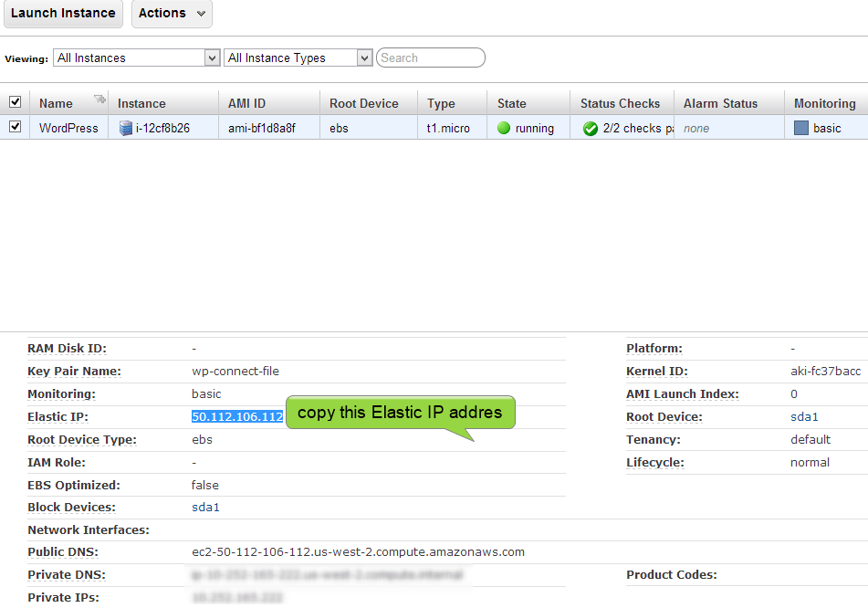868x608 pixels.
Task: Open the sda1 Block Devices link
Action: 205,508
